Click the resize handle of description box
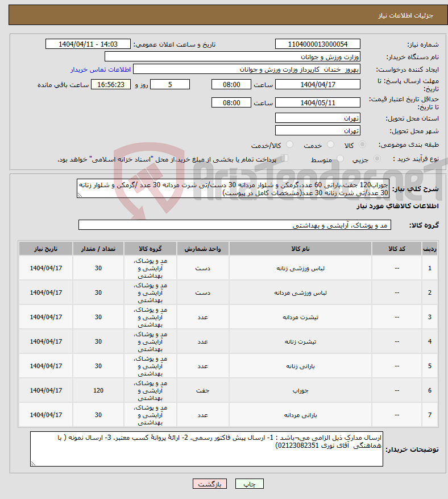Screen dimensions: 448x499 pyautogui.click(x=80, y=195)
